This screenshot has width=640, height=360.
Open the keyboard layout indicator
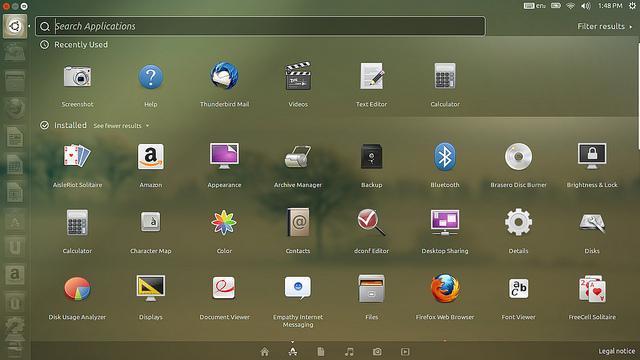tap(535, 6)
